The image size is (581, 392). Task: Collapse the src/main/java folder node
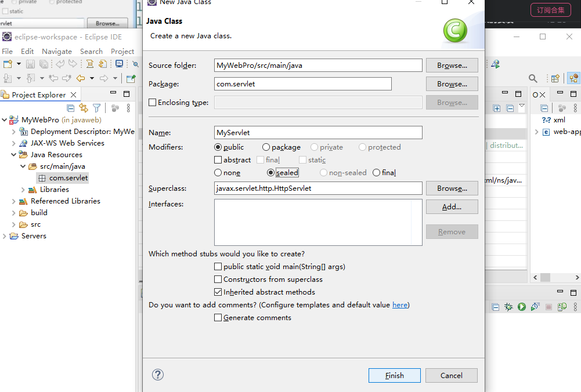23,166
